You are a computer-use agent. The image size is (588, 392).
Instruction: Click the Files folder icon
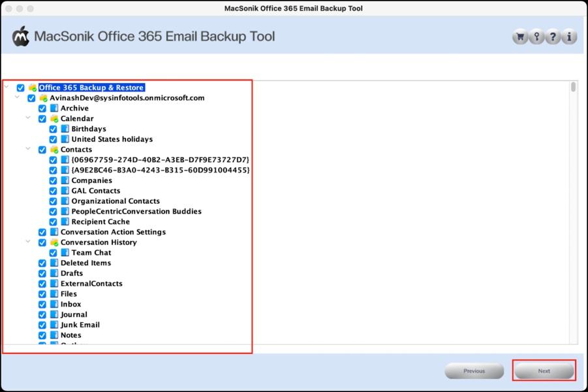[54, 294]
